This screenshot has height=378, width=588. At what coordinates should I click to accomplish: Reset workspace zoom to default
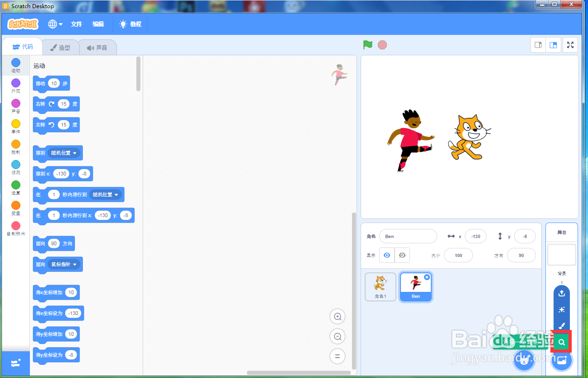point(337,356)
